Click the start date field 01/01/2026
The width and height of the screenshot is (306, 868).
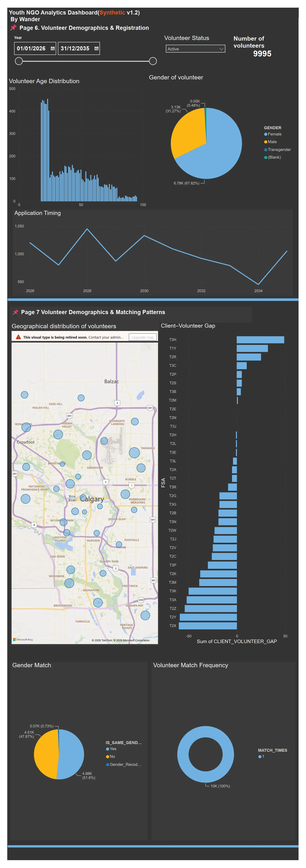point(35,48)
